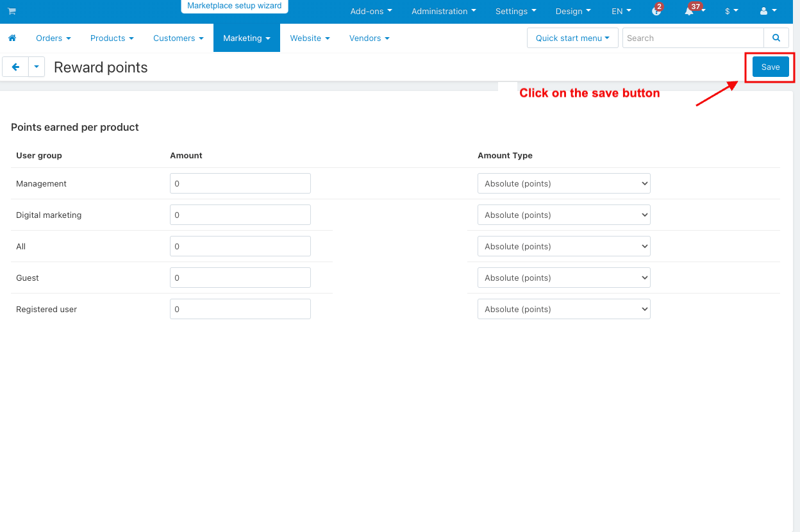Open the $ currency dropdown
Viewport: 800px width, 532px height.
point(731,12)
